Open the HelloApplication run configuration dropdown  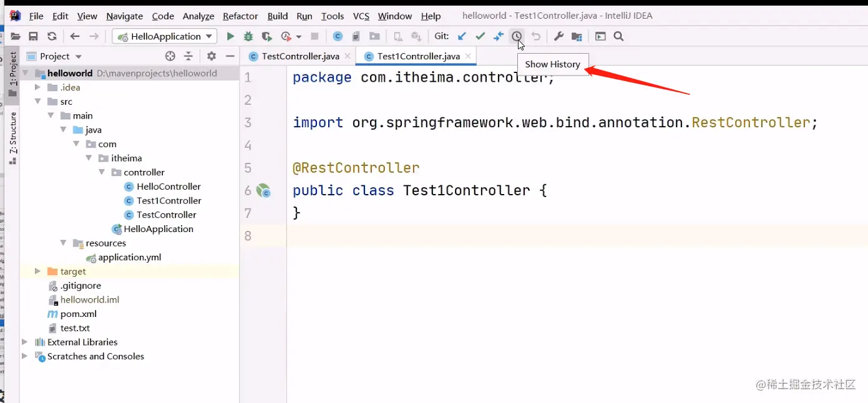click(x=165, y=37)
